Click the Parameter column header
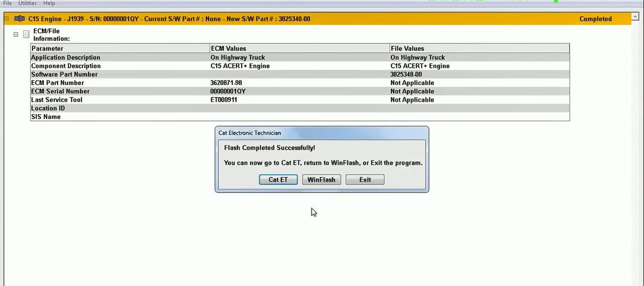The image size is (644, 286). point(120,48)
